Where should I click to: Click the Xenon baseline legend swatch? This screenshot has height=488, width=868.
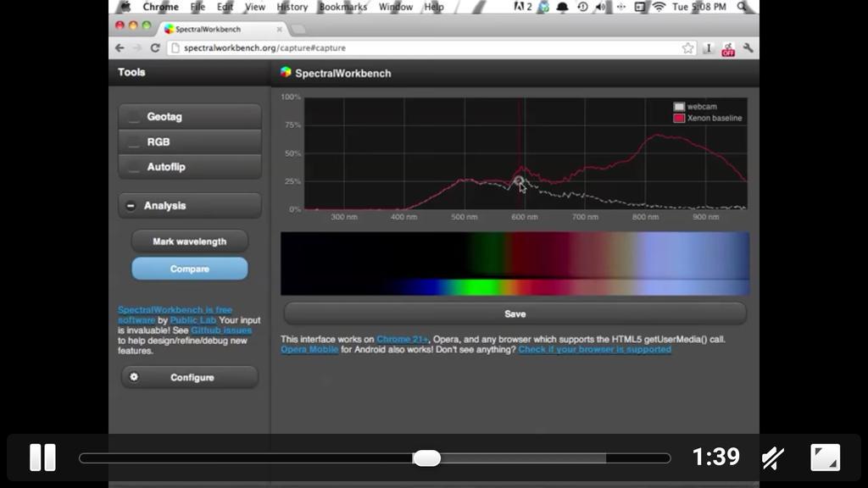point(679,118)
